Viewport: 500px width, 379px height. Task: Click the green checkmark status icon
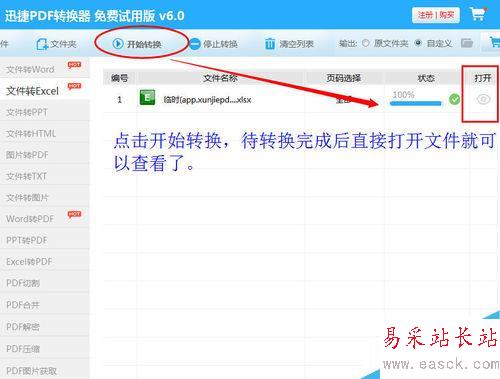coord(454,99)
